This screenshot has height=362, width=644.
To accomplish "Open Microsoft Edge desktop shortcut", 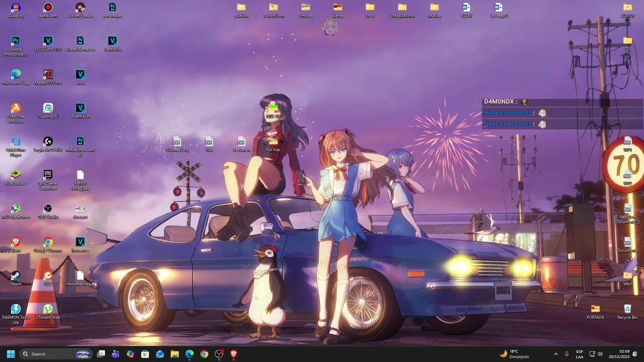I will 16,77.
